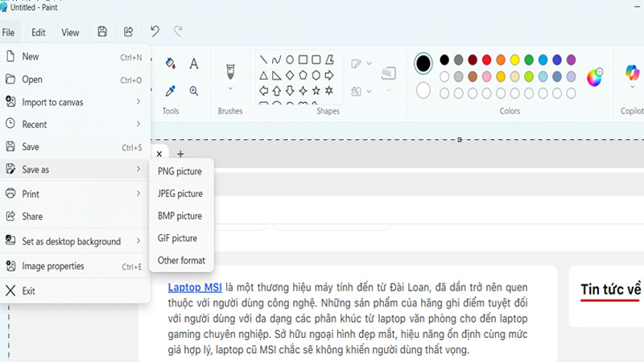The height and width of the screenshot is (362, 644).
Task: Expand the shape outline dropdown
Action: 369,64
